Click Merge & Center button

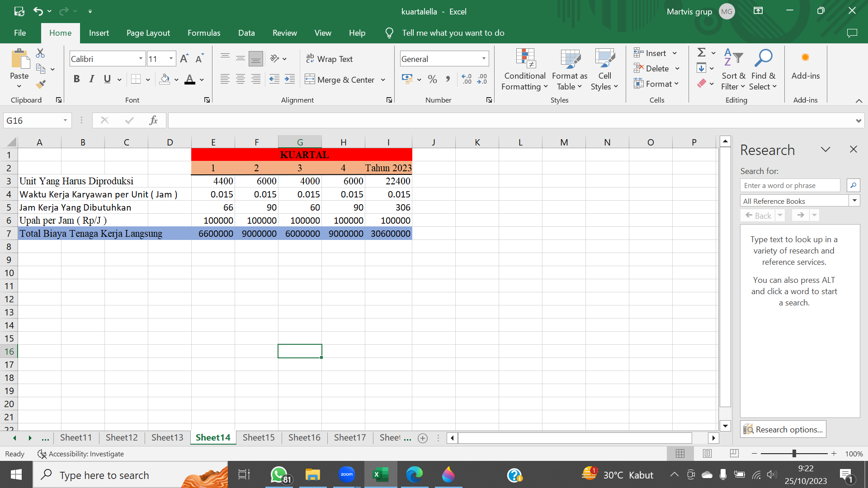(x=341, y=80)
